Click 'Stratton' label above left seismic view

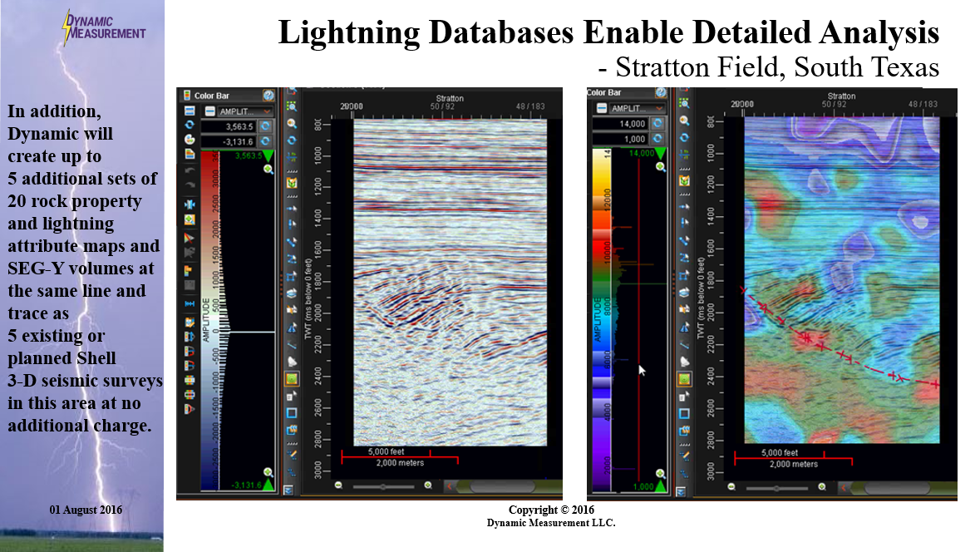(450, 98)
